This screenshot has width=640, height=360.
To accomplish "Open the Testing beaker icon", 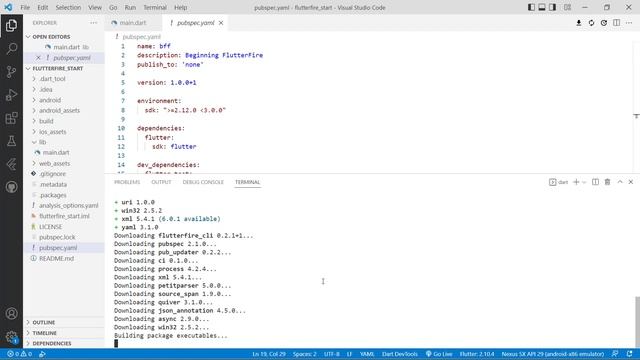I will [11, 141].
